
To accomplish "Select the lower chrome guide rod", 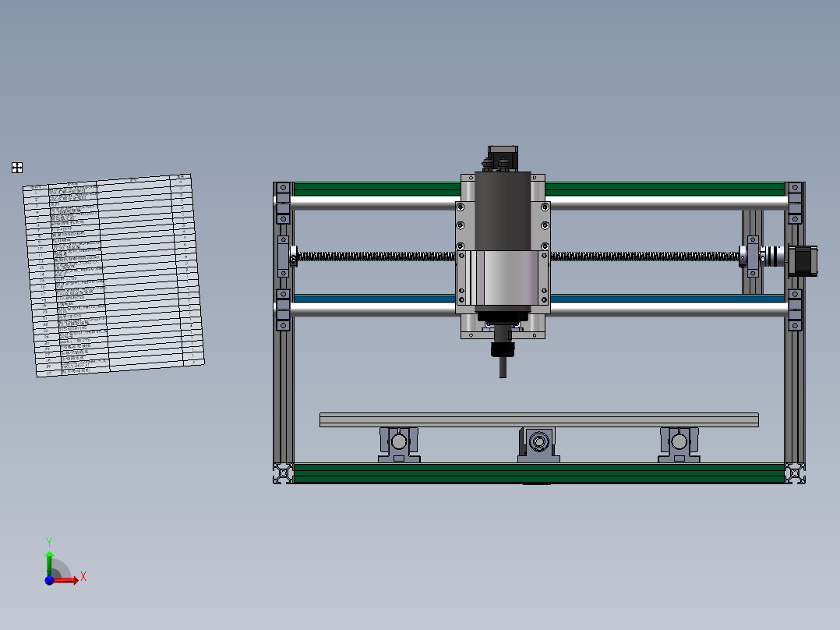I will [x=373, y=310].
